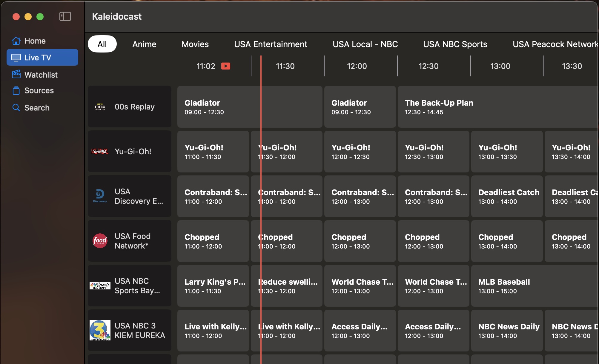Click the Search magnifier icon
599x364 pixels.
(x=16, y=108)
